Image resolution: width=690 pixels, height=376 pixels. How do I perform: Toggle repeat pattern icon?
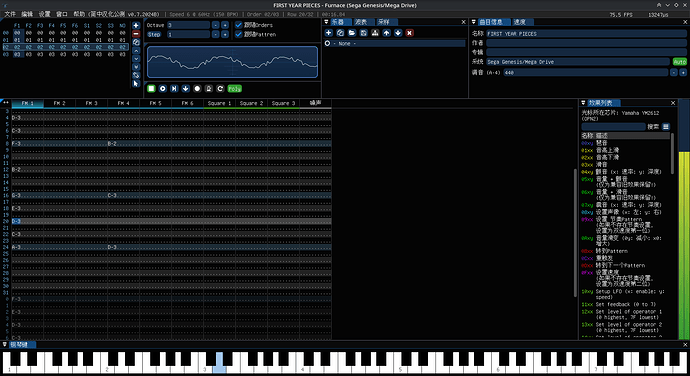220,88
